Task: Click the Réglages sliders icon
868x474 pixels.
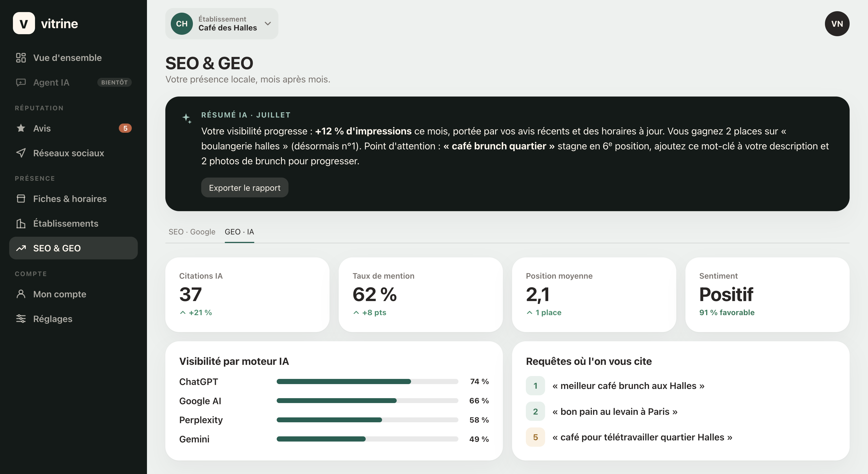Action: (21, 319)
